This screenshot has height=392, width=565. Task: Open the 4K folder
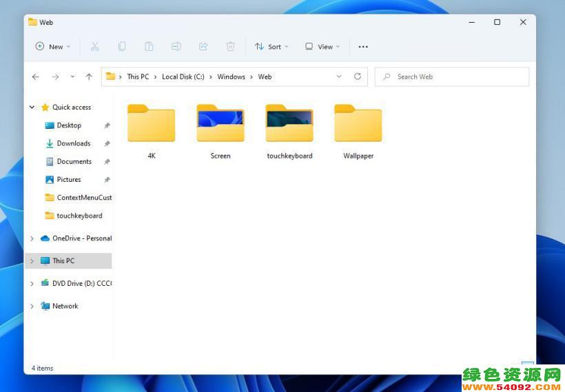coord(152,132)
